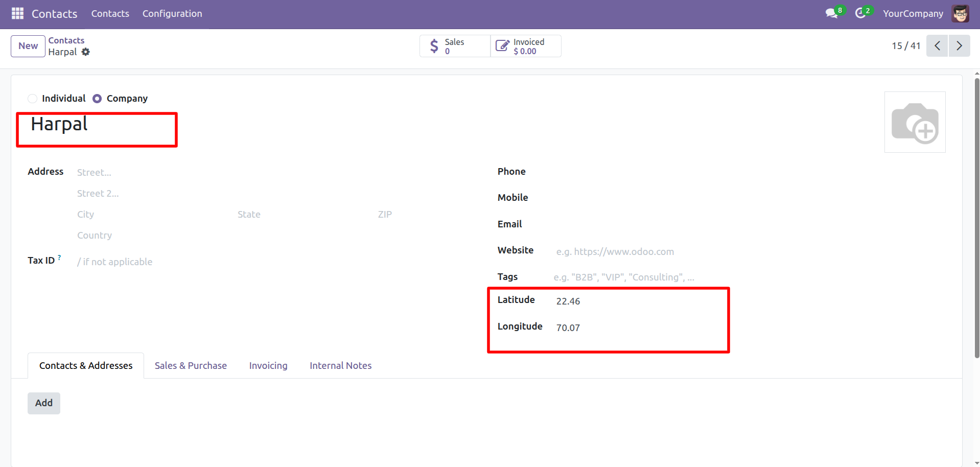Click the Website input field

[750, 251]
